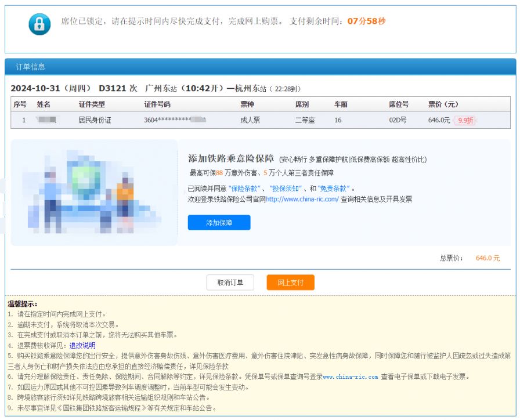
Task: Open the 投保须知 link
Action: pos(286,189)
